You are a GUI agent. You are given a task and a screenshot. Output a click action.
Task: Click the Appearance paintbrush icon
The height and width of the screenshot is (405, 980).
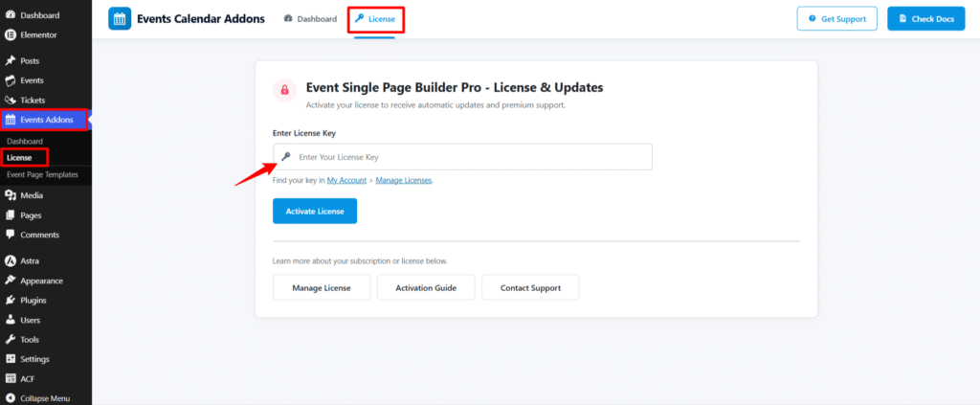(x=10, y=281)
